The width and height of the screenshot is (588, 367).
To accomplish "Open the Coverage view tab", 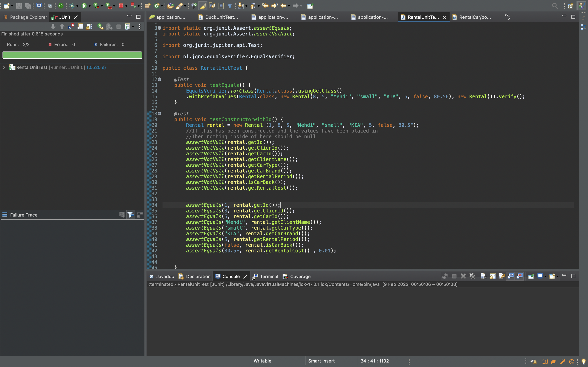I will coord(297,276).
